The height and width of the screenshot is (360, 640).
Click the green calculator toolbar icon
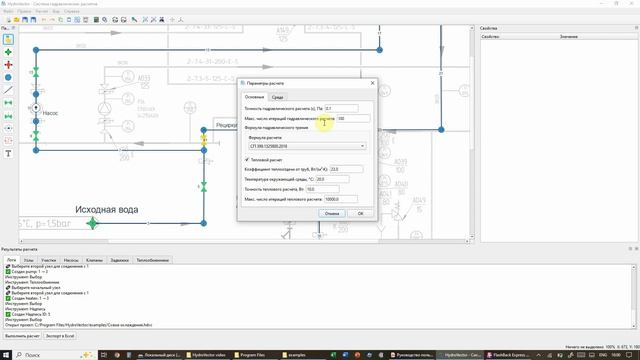[96, 20]
